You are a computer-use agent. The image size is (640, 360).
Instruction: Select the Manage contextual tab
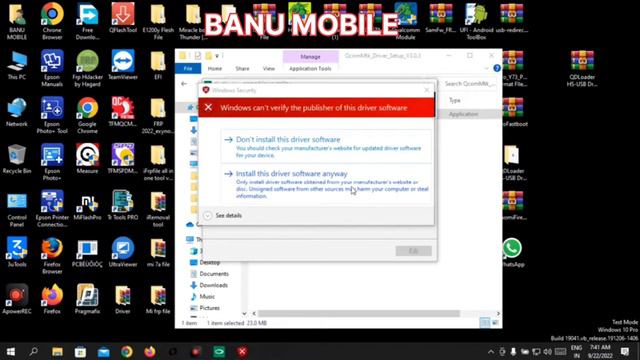click(310, 56)
